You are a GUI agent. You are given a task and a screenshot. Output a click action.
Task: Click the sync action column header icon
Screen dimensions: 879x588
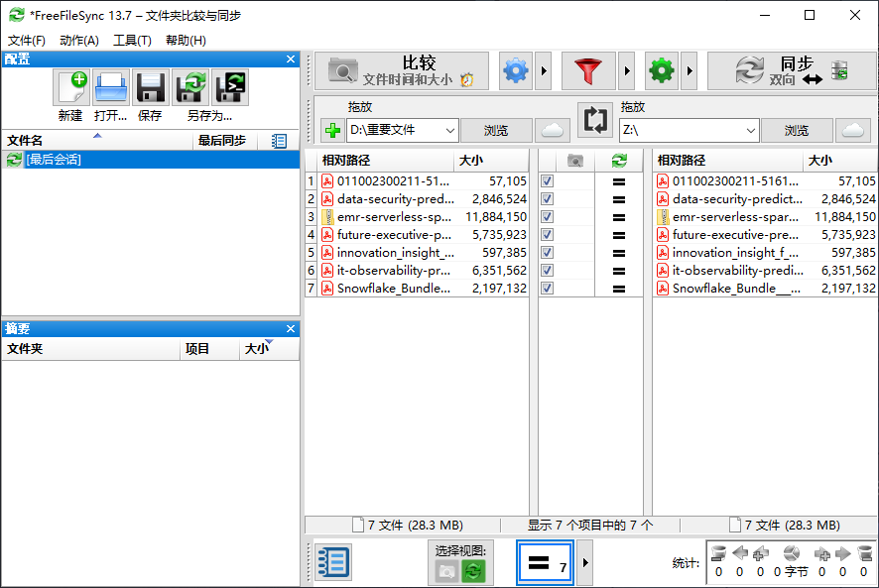coord(619,161)
